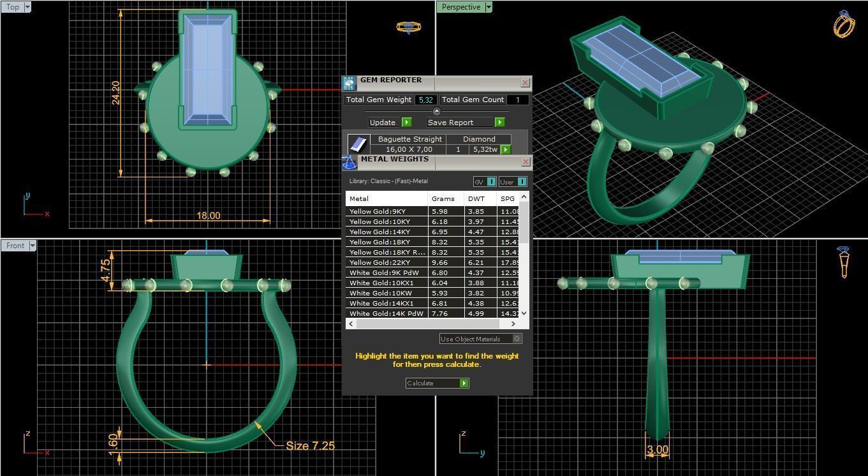
Task: Click the Size 7.25 annotation in the Front view
Action: pyautogui.click(x=310, y=445)
